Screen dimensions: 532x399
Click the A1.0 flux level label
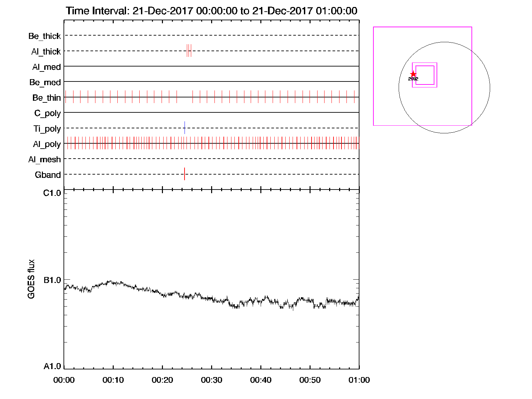click(x=52, y=366)
